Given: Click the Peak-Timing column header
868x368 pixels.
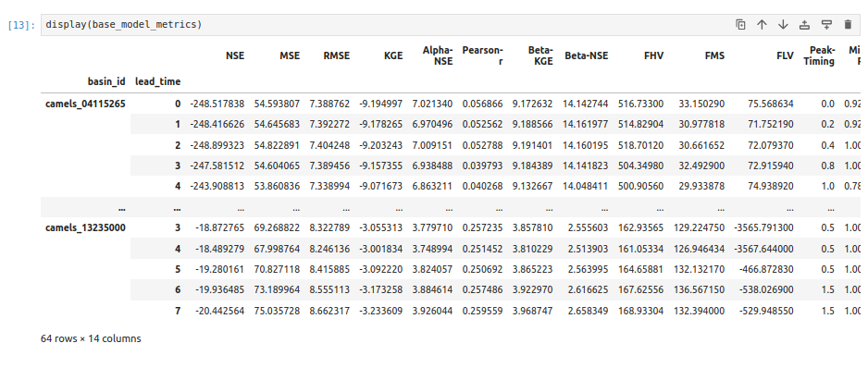Looking at the screenshot, I should (x=819, y=55).
